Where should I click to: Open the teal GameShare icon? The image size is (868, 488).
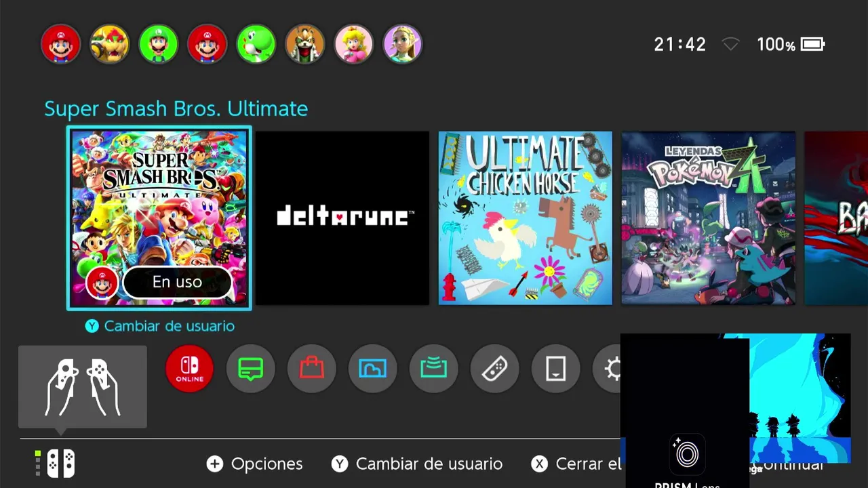(434, 369)
